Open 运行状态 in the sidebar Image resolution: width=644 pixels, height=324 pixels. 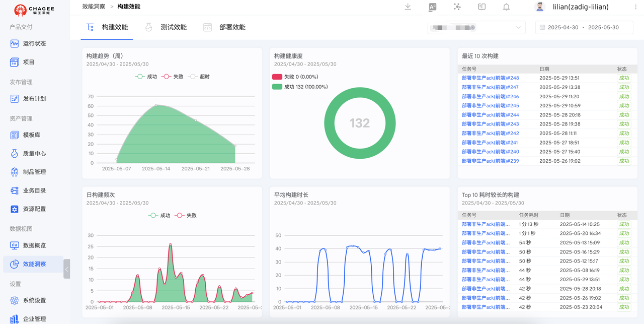(x=34, y=44)
